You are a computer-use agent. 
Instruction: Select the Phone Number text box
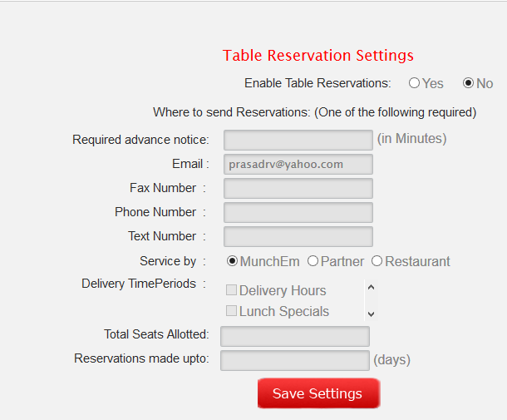298,212
